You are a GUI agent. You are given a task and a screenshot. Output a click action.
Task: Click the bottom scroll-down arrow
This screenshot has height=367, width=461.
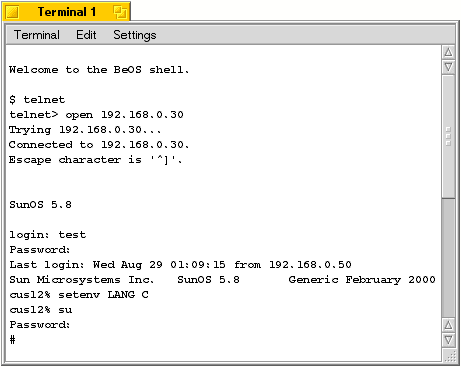click(x=449, y=340)
